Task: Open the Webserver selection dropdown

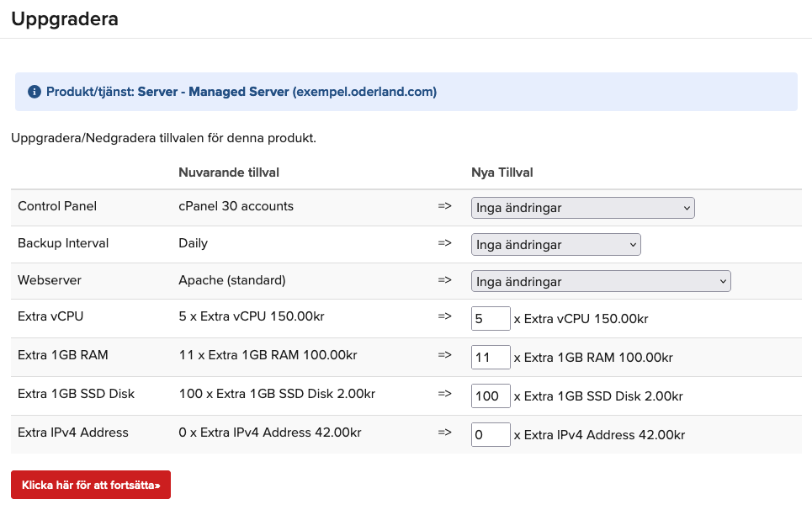Action: [600, 281]
